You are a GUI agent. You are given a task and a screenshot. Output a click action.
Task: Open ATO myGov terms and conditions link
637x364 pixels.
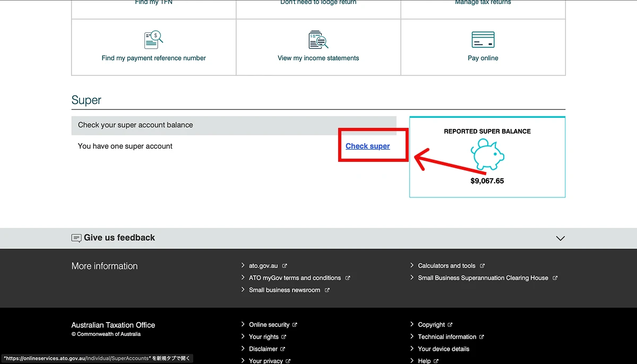(x=295, y=278)
